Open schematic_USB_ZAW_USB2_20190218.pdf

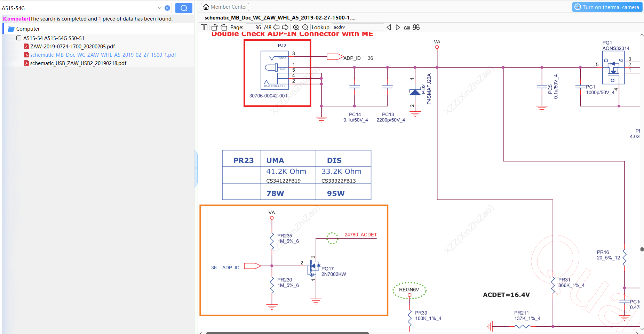coord(78,63)
